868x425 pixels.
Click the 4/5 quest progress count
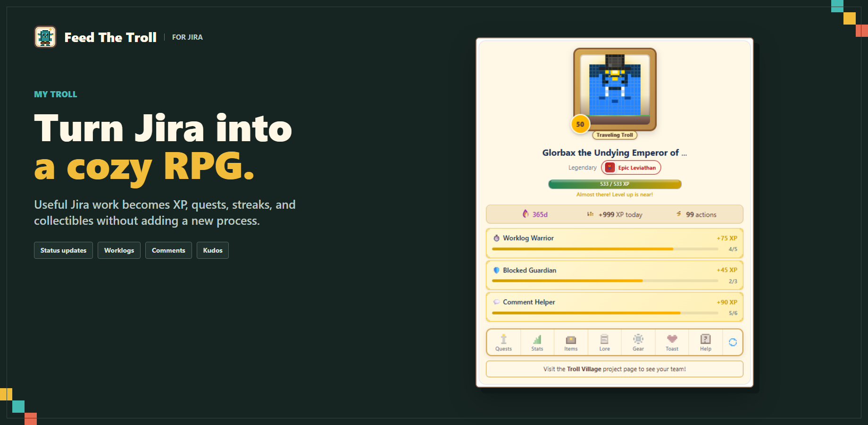733,249
